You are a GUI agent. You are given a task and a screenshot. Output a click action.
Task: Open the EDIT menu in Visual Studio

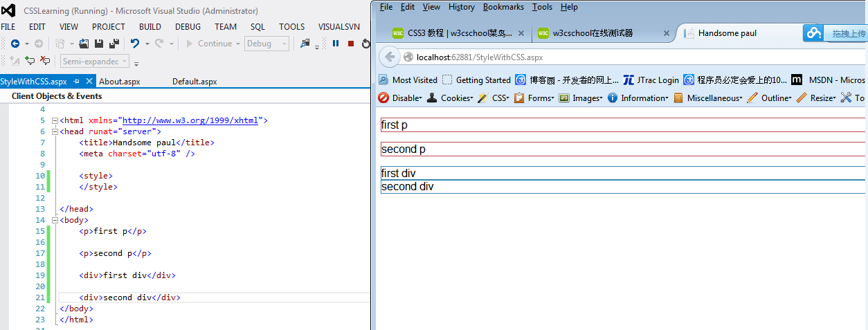point(37,27)
